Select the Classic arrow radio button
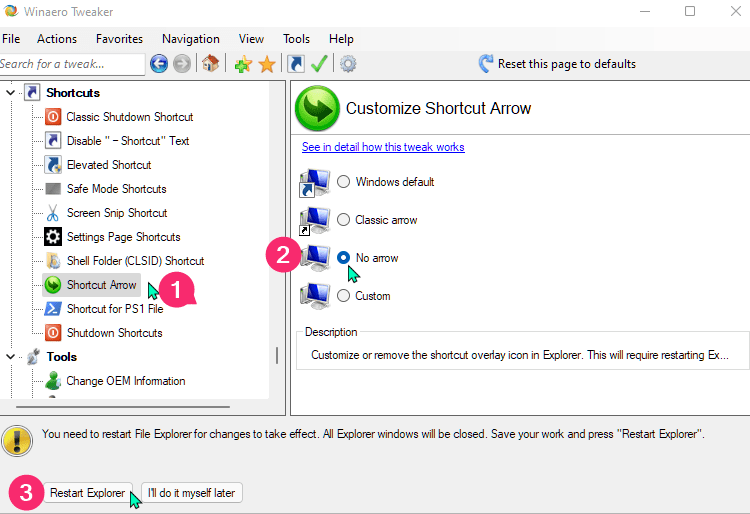This screenshot has height=514, width=750. pos(343,219)
